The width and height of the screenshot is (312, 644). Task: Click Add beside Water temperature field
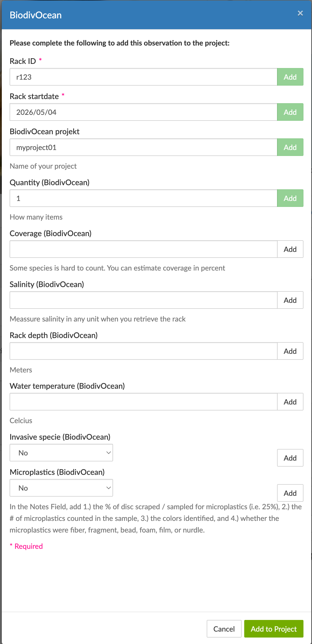(290, 402)
